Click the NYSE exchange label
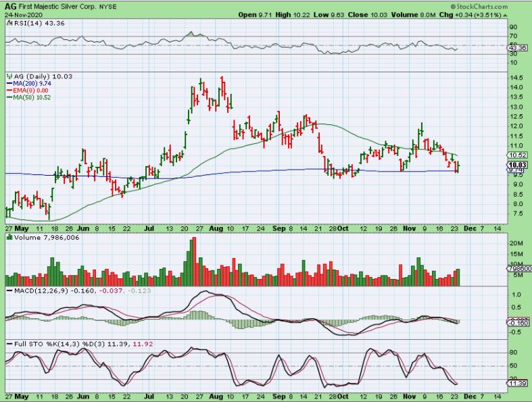This screenshot has width=532, height=402. click(108, 7)
